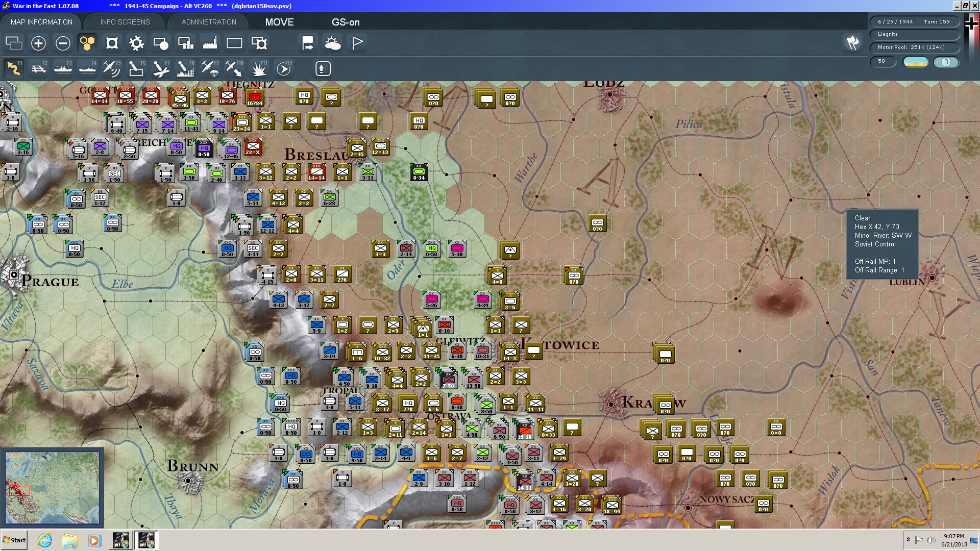Viewport: 980px width, 551px height.
Task: Click the clear weather ground condition indicator
Action: pyautogui.click(x=916, y=62)
